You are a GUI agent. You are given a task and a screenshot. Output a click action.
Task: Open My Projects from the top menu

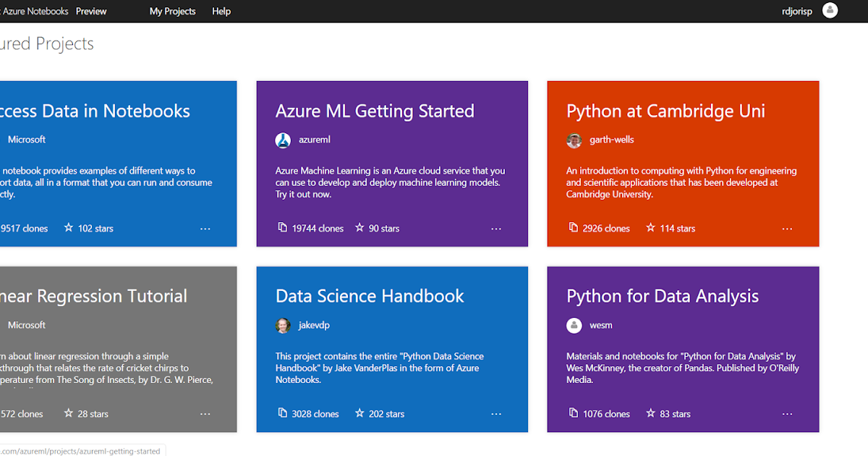[172, 11]
